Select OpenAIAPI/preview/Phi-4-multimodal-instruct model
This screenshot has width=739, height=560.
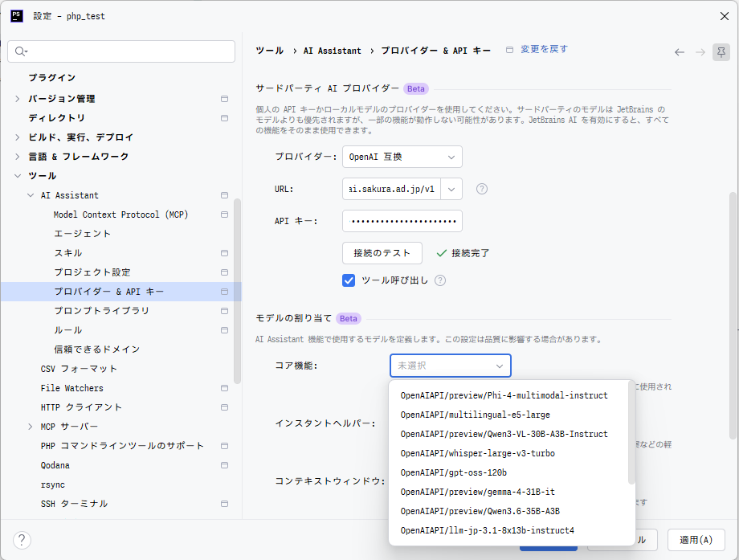point(504,395)
